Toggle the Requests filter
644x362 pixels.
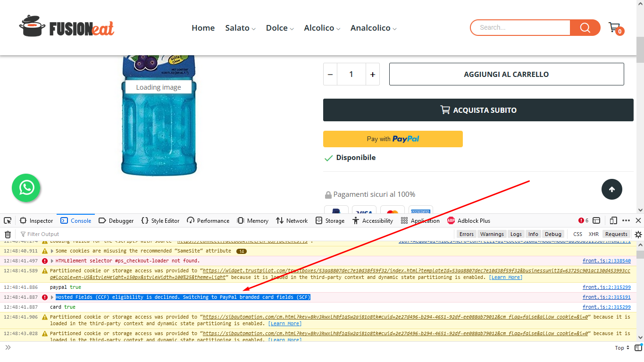616,234
